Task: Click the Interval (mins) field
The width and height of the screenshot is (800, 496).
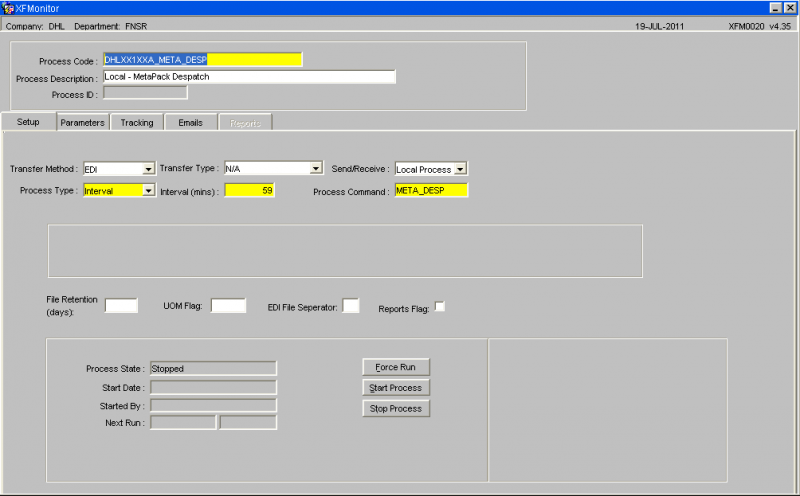Action: [249, 190]
